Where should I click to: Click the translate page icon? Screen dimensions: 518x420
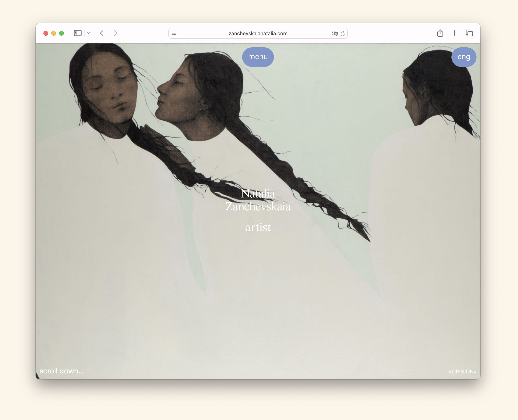[334, 33]
